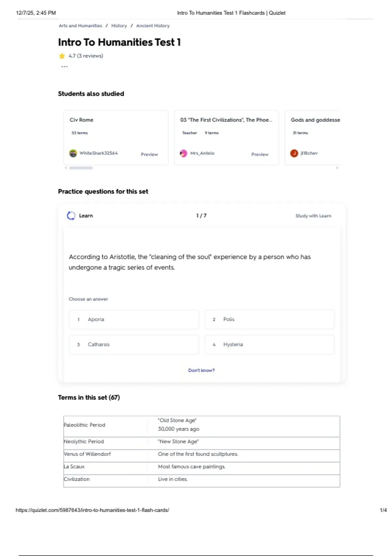Screen dimensions: 392x556
Task: Click Mrs_Antelo's pink profile avatar
Action: (x=184, y=153)
